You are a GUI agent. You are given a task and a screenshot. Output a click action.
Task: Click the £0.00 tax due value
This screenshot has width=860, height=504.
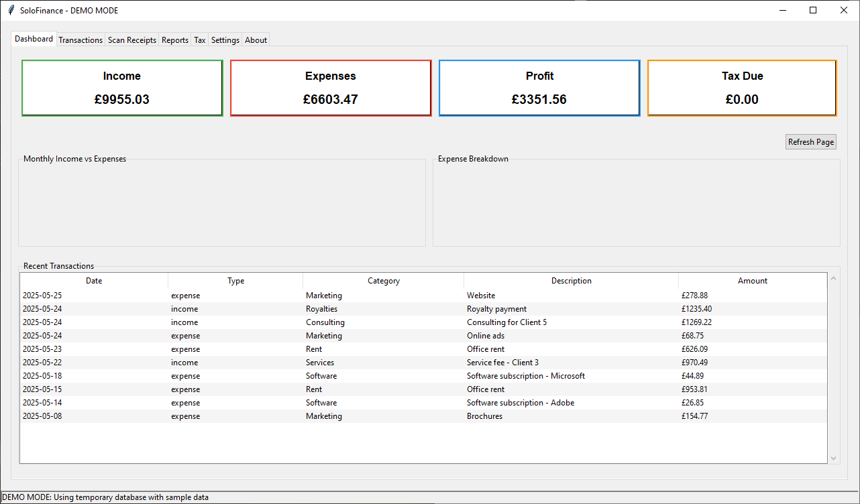[x=742, y=100]
